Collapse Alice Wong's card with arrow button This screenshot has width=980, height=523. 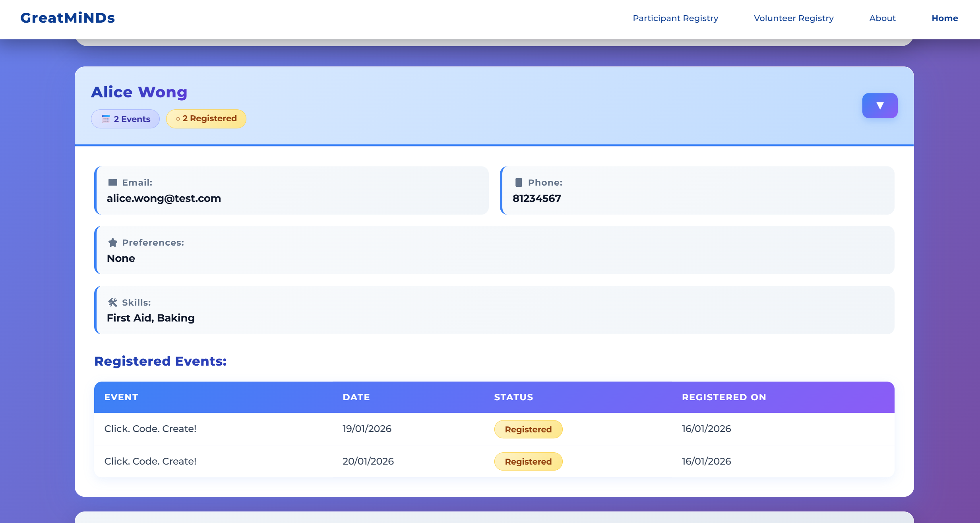(879, 106)
